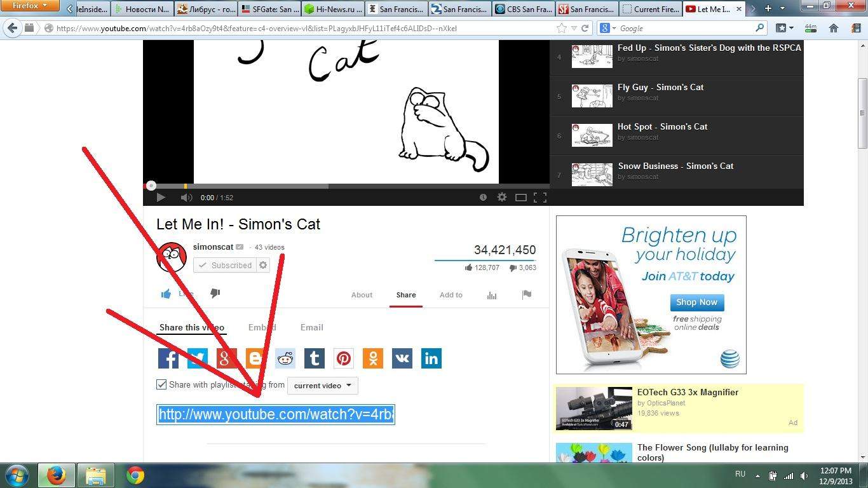This screenshot has width=868, height=488.
Task: Select the About tab
Action: pos(362,295)
